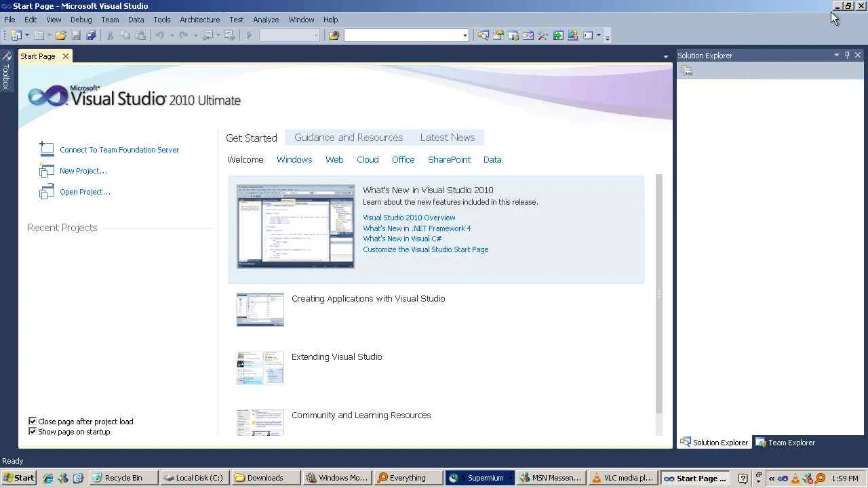Select the SharePoint category tab

pyautogui.click(x=449, y=159)
